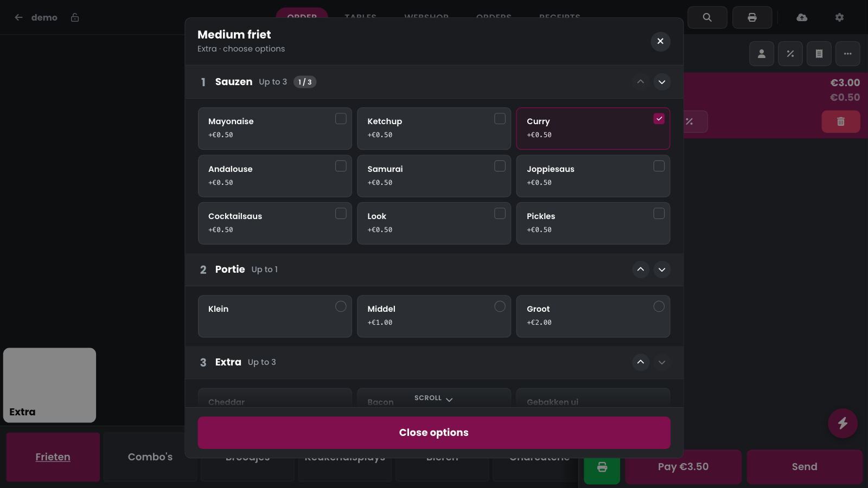Click the lightning quick action button

coord(843,423)
